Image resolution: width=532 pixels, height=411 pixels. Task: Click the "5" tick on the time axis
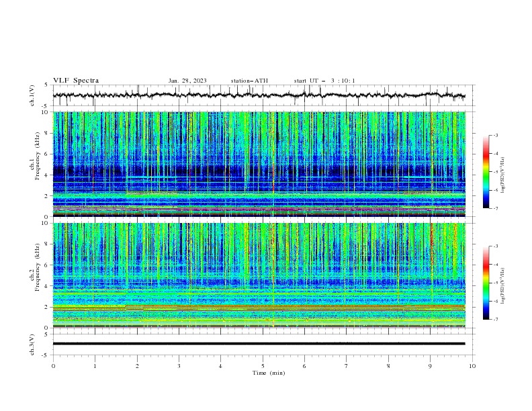click(263, 366)
